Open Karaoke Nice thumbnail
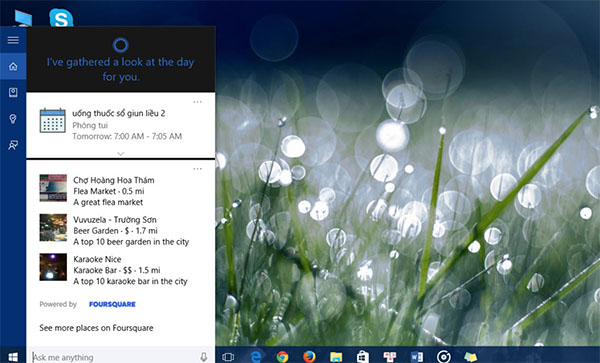Image resolution: width=600 pixels, height=363 pixels. pyautogui.click(x=53, y=267)
